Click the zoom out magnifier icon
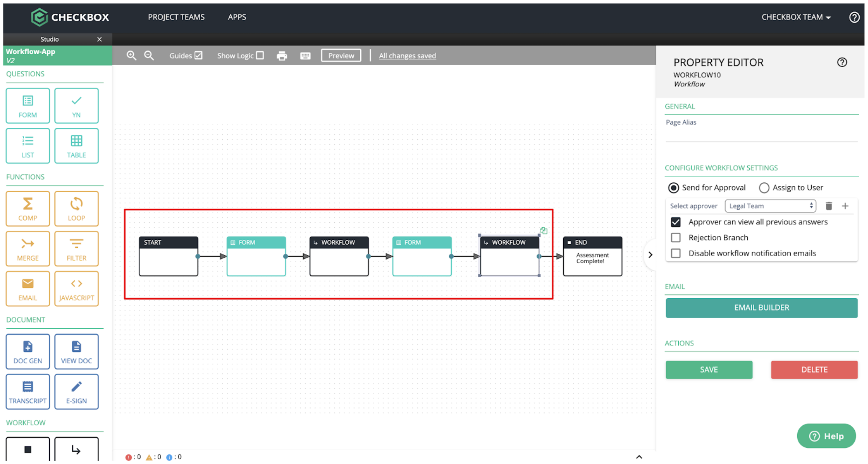This screenshot has height=464, width=868. click(149, 56)
